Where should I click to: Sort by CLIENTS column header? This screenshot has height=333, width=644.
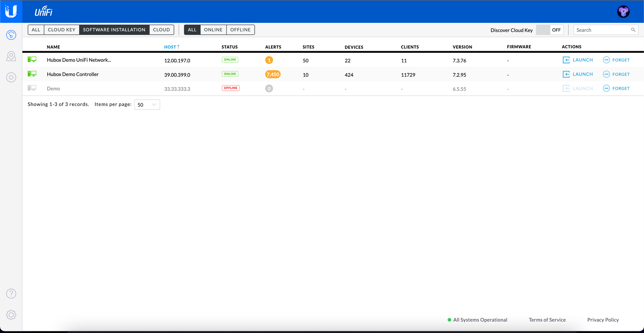[x=410, y=47]
